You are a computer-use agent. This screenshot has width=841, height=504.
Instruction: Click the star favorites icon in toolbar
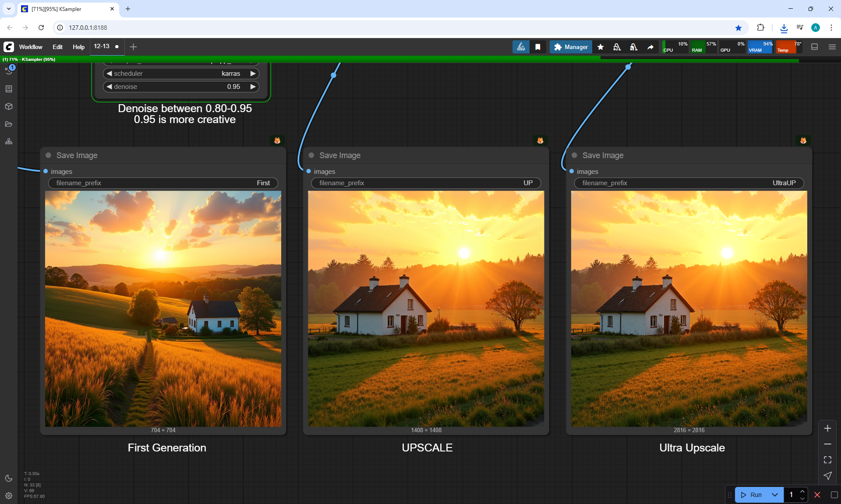click(x=601, y=47)
